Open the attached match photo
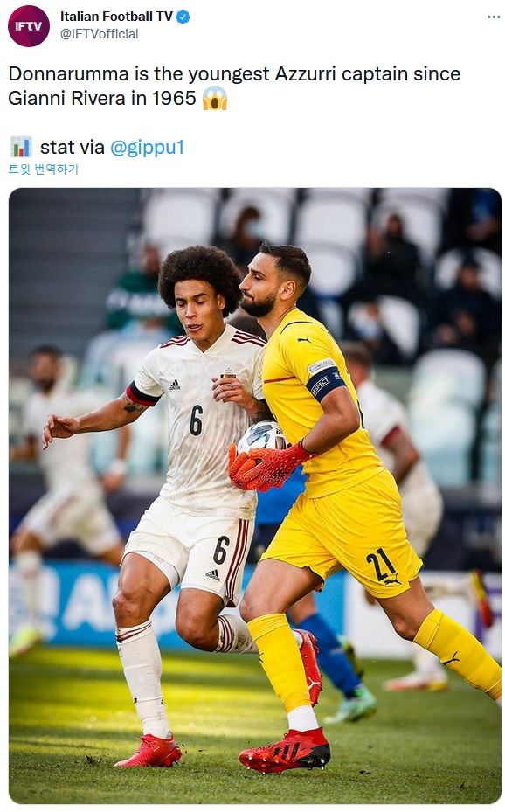Screen dimensions: 505x812 pos(255,496)
